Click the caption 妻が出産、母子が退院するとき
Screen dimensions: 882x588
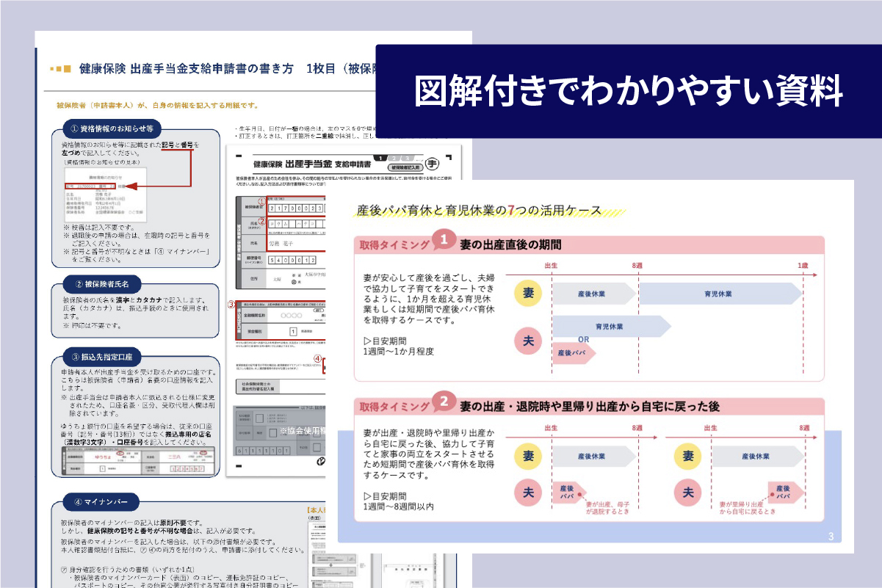point(607,508)
